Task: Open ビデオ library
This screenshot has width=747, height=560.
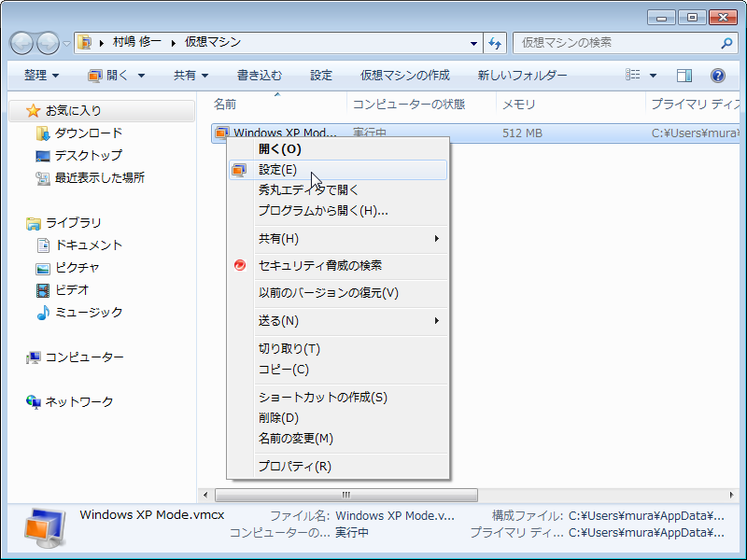Action: pos(73,290)
